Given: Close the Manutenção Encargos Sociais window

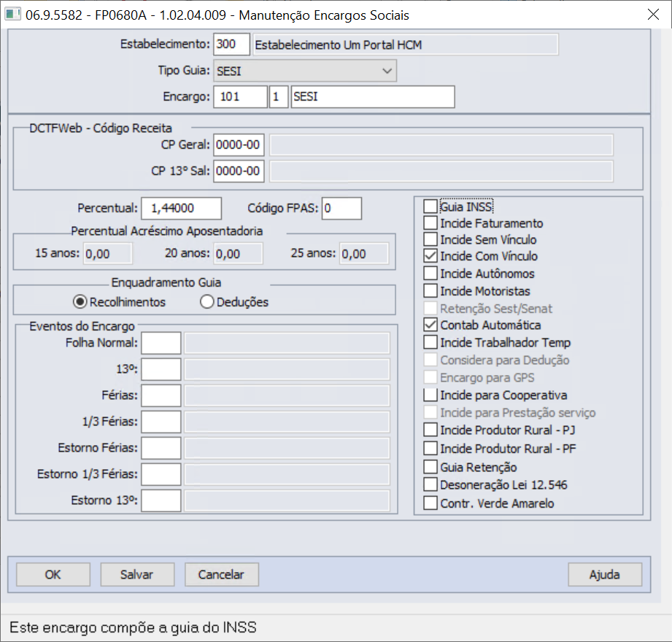Looking at the screenshot, I should tap(653, 14).
